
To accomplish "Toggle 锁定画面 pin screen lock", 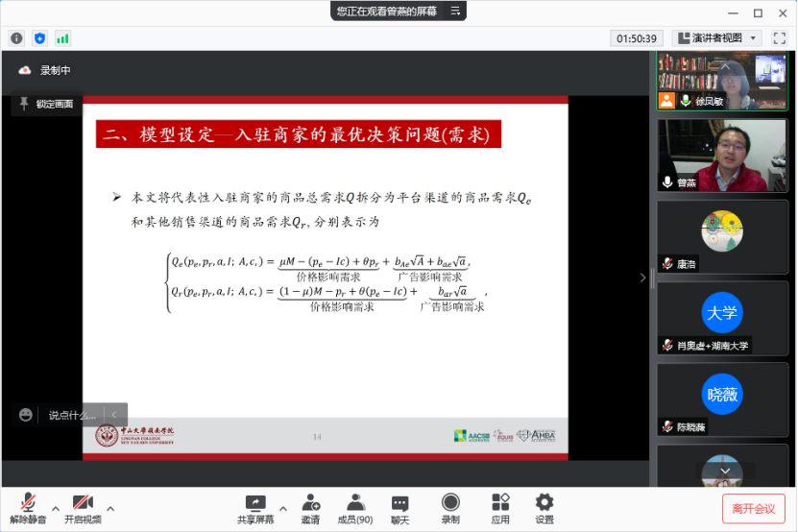I will pos(46,104).
